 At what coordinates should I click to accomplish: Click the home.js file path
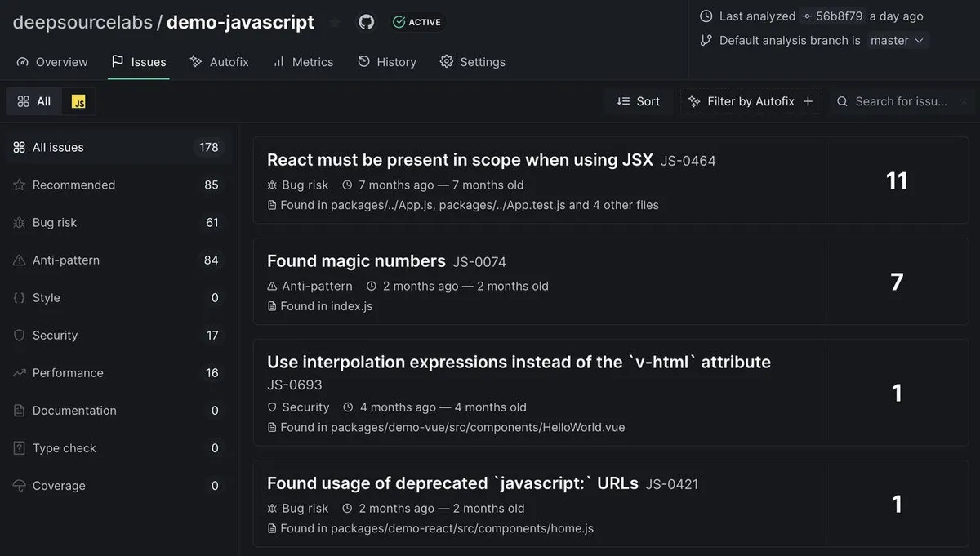[x=462, y=528]
